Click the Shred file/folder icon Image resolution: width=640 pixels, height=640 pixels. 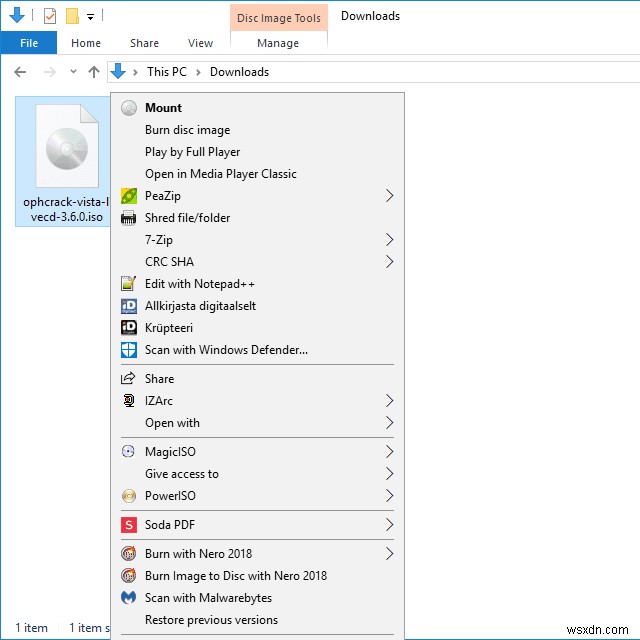pyautogui.click(x=128, y=218)
